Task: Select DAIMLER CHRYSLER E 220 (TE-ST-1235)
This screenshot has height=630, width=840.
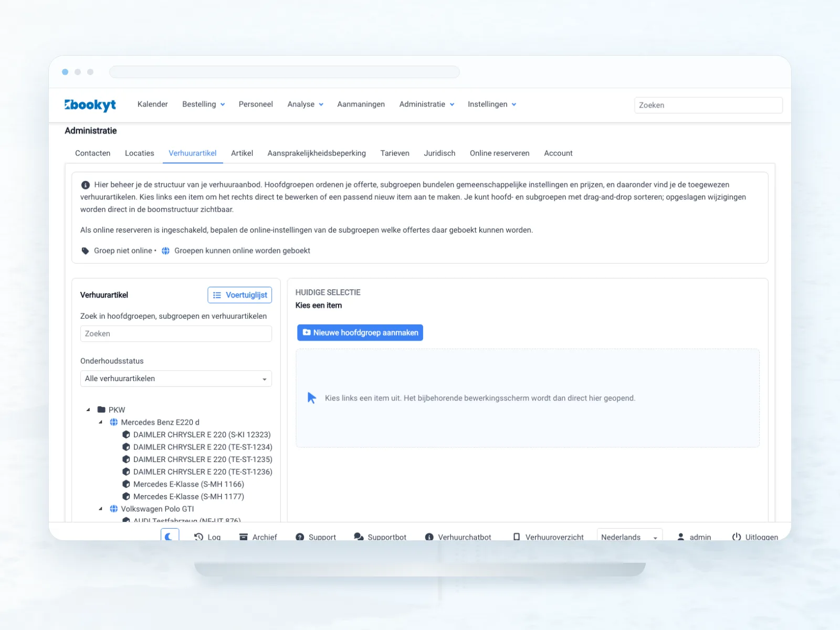Action: pyautogui.click(x=203, y=459)
